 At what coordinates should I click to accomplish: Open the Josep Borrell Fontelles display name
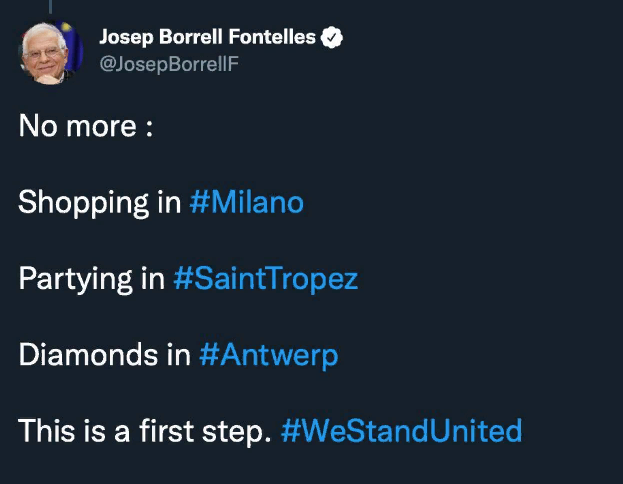click(207, 39)
